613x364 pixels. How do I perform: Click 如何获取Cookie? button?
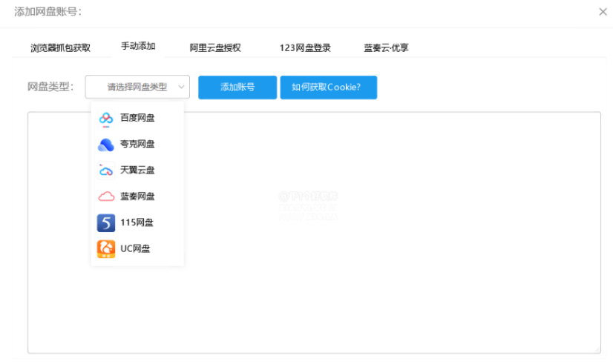(x=328, y=87)
